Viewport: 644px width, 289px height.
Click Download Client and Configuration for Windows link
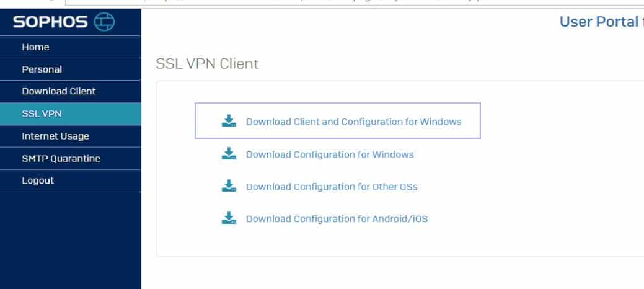(x=354, y=122)
